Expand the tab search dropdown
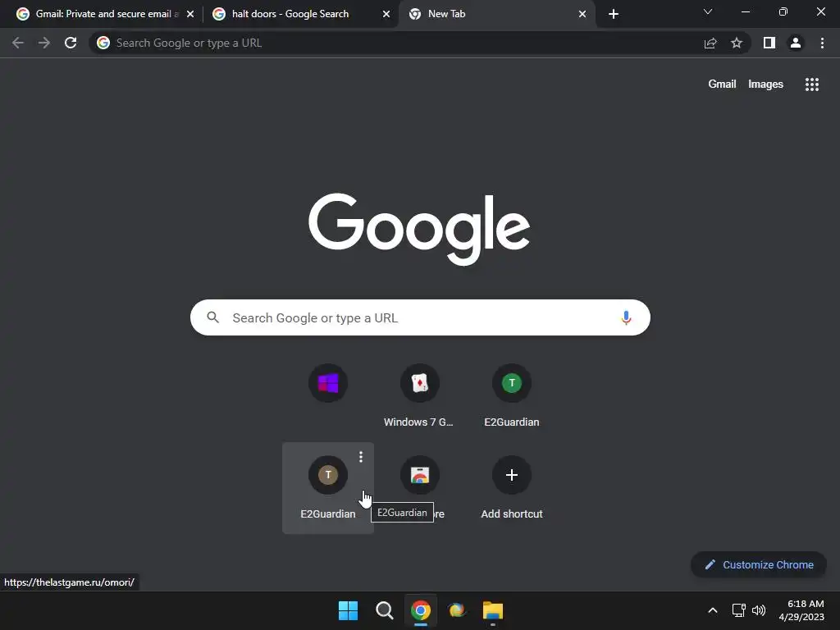840x630 pixels. pos(708,11)
